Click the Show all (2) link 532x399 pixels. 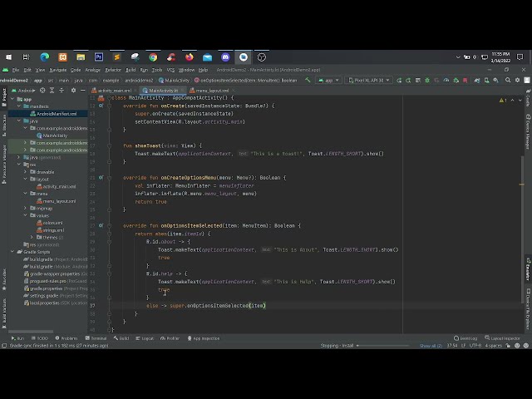point(431,346)
